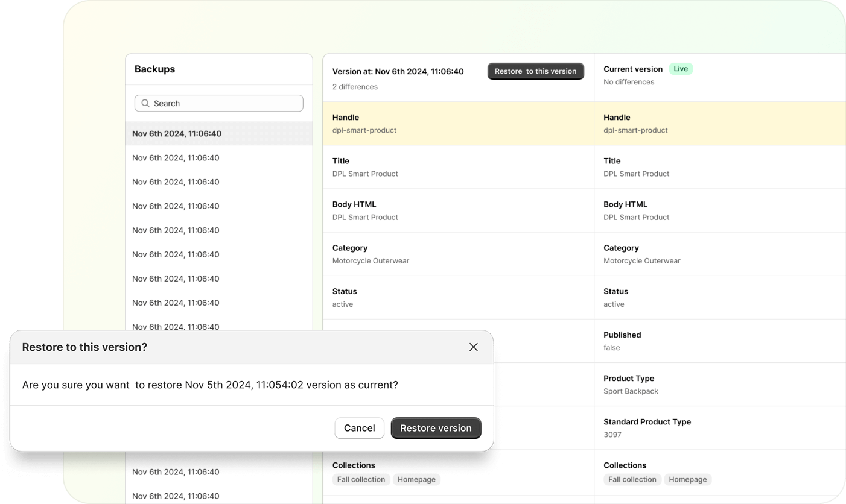Select the highlighted Handle row in the backup version column

click(x=458, y=124)
